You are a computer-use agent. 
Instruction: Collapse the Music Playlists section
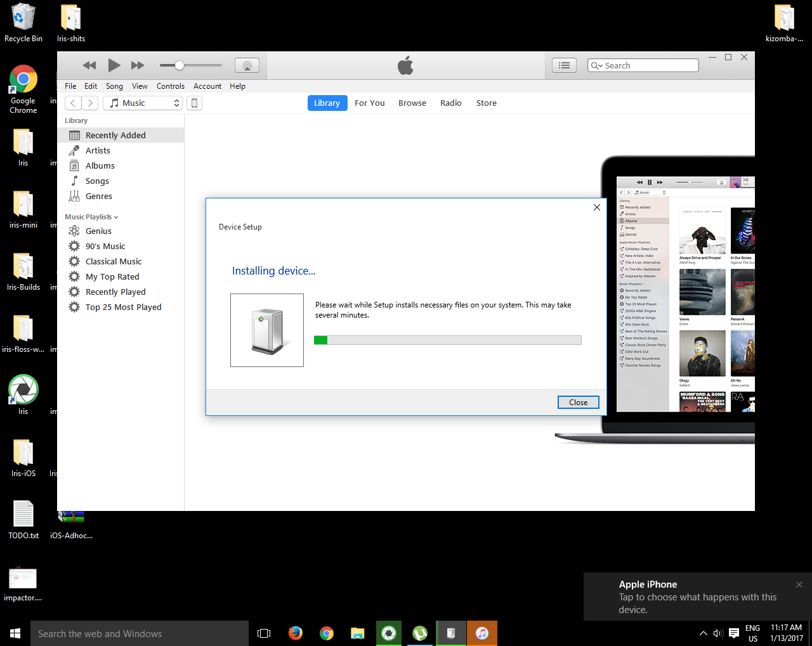pos(91,217)
